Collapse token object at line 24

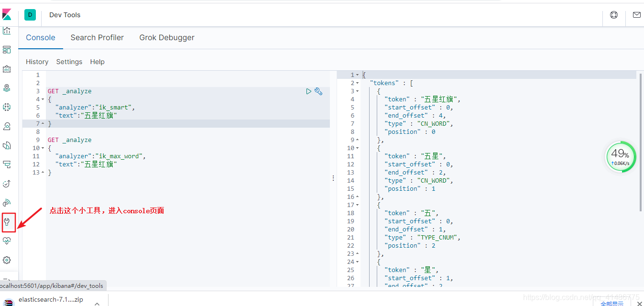click(357, 262)
